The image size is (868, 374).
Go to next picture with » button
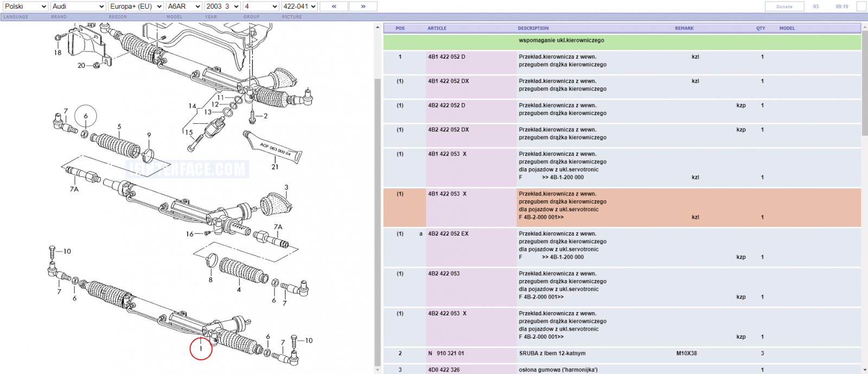(363, 7)
